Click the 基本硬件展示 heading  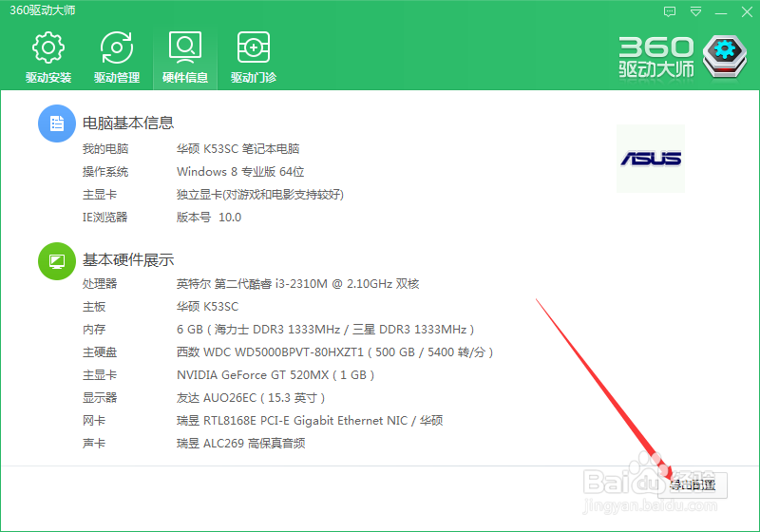point(128,260)
